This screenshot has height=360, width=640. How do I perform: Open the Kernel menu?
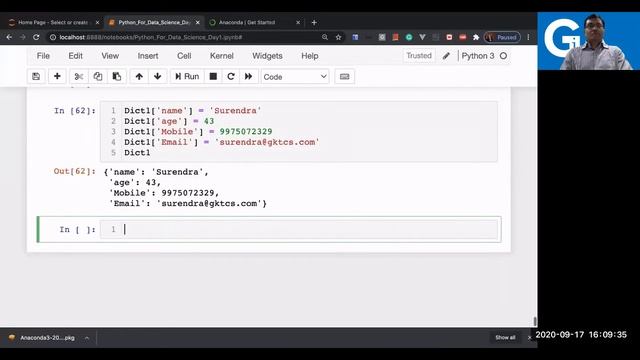coord(222,56)
